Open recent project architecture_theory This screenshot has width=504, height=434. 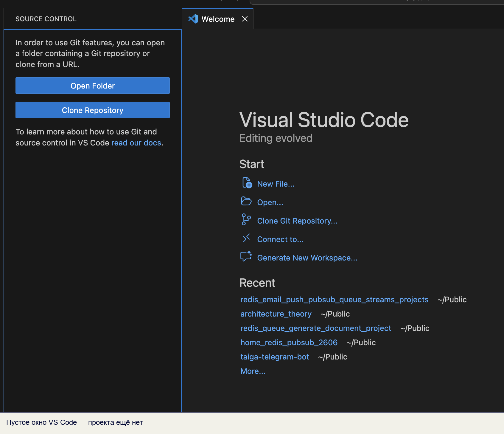coord(276,314)
